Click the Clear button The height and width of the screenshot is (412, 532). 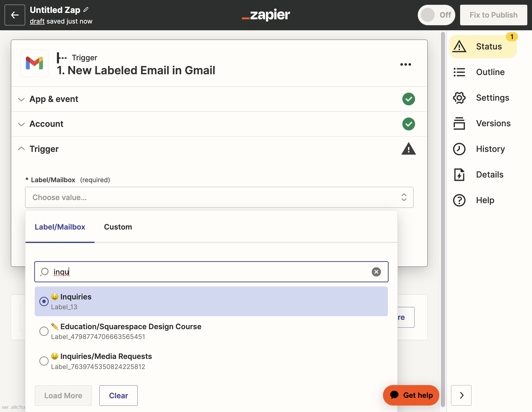click(x=119, y=395)
